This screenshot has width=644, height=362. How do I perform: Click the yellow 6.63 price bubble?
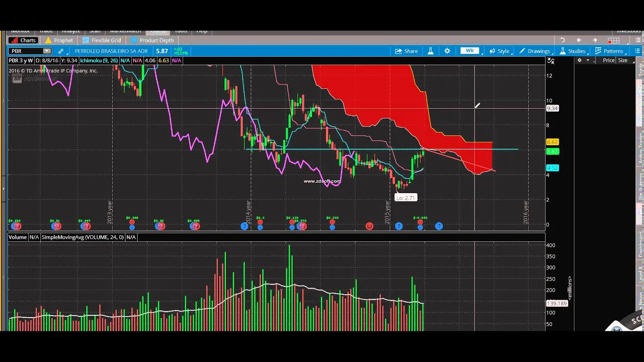pos(552,142)
